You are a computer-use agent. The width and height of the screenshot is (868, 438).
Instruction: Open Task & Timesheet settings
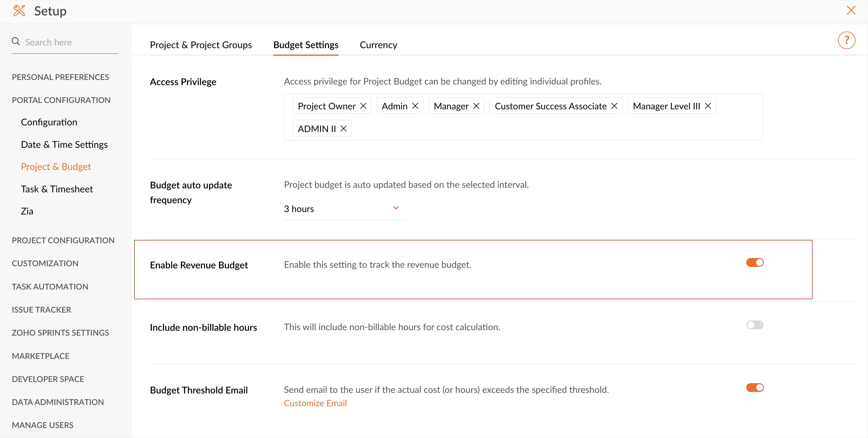click(57, 189)
